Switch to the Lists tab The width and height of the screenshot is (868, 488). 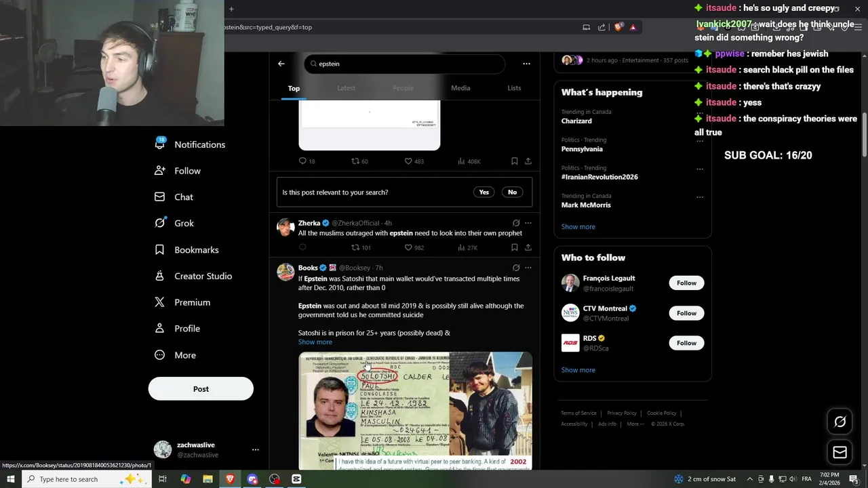coord(514,88)
